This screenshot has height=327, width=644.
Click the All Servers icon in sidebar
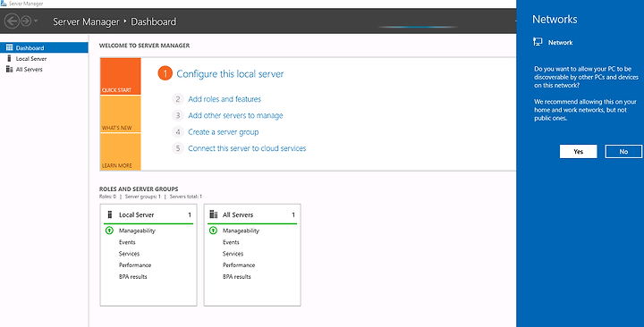[x=10, y=69]
